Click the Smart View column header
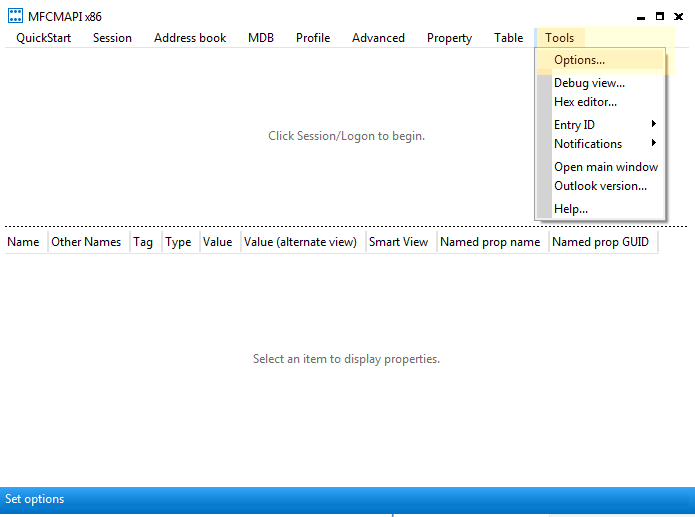The width and height of the screenshot is (695, 517). click(401, 242)
